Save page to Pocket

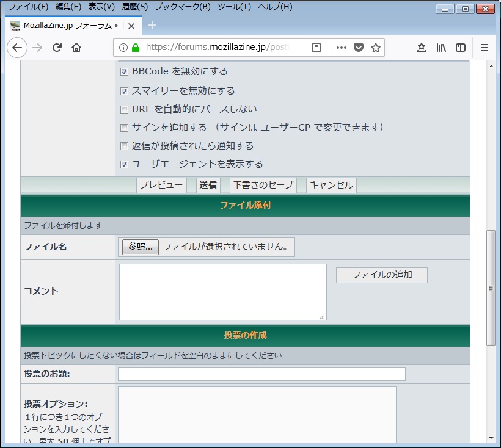pos(359,48)
